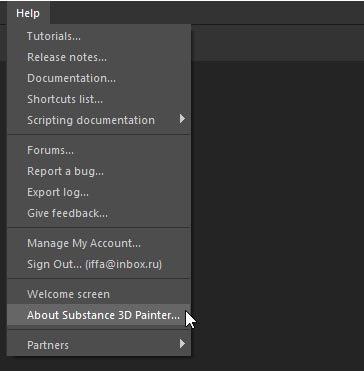Choose Export log menu item
The image size is (364, 371).
coord(99,192)
